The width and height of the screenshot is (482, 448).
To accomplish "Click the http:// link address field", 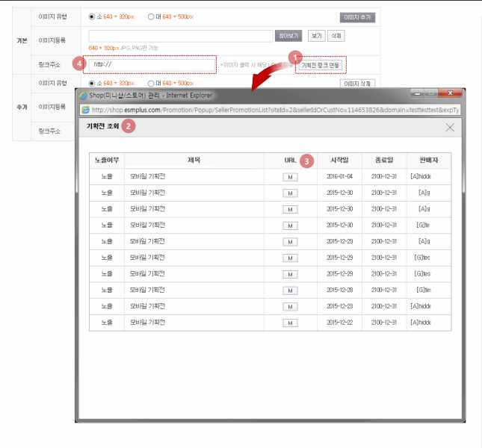I will [x=152, y=65].
